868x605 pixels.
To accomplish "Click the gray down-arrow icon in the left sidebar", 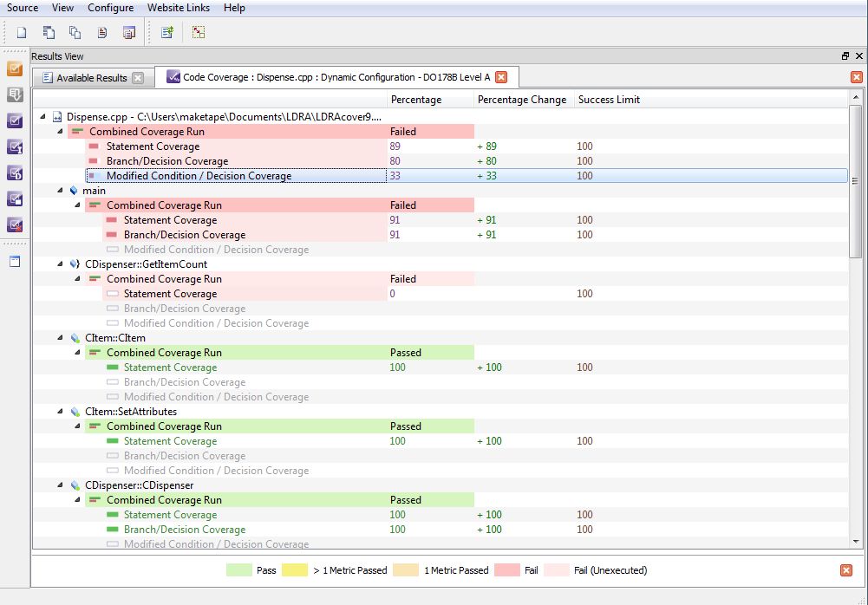I will coord(15,94).
